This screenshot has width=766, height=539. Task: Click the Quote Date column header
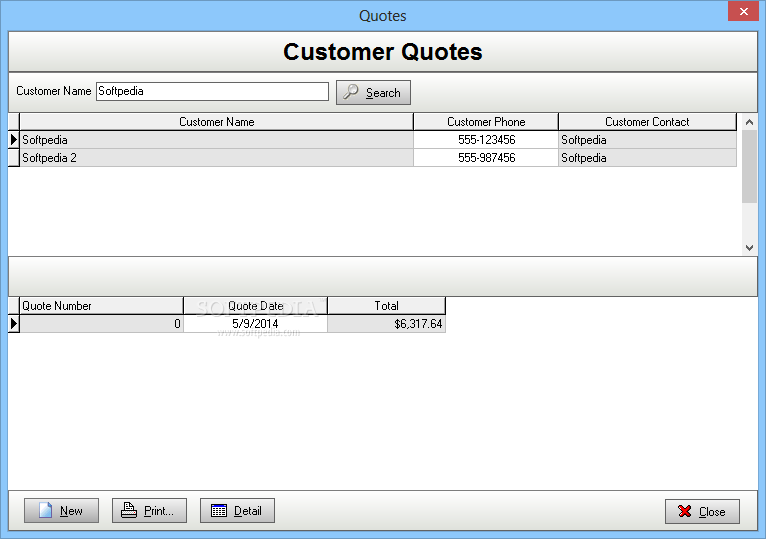tap(255, 306)
